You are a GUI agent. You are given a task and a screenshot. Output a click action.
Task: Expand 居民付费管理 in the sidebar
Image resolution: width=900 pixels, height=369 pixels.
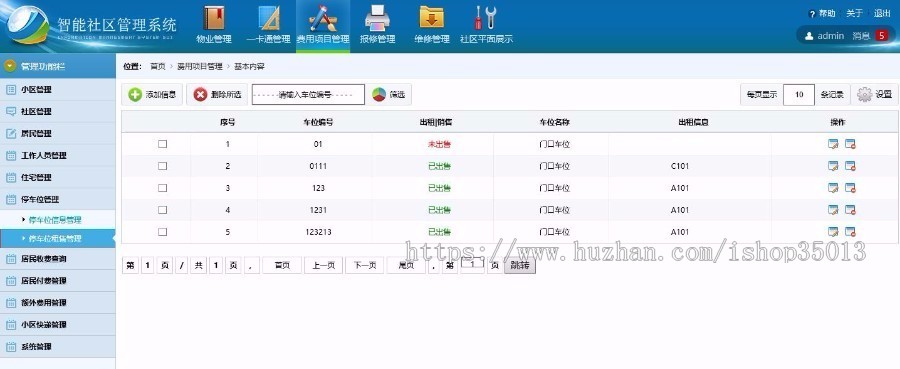57,281
